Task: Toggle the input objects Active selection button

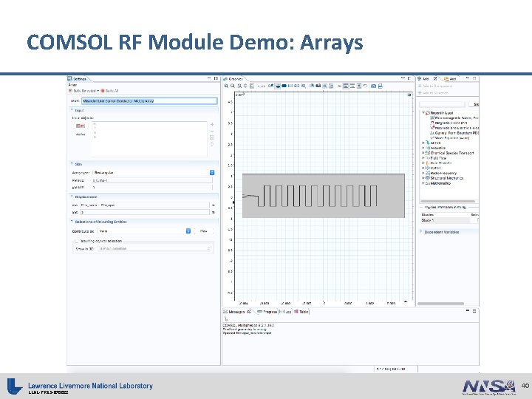Action: pos(81,126)
